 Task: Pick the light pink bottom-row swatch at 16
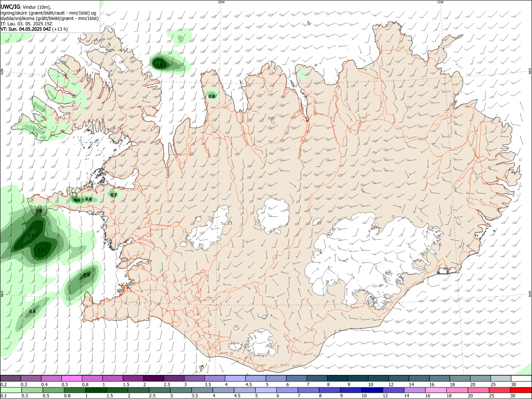[x=436, y=390]
